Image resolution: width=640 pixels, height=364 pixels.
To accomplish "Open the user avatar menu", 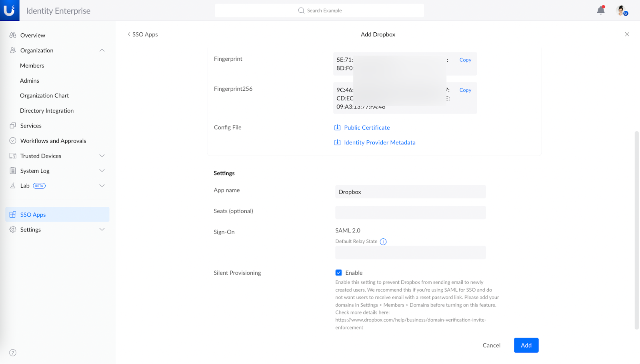I will [622, 10].
